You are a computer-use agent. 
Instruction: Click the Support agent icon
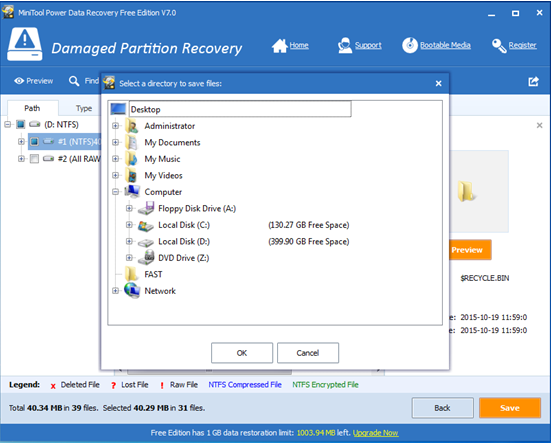pyautogui.click(x=344, y=45)
